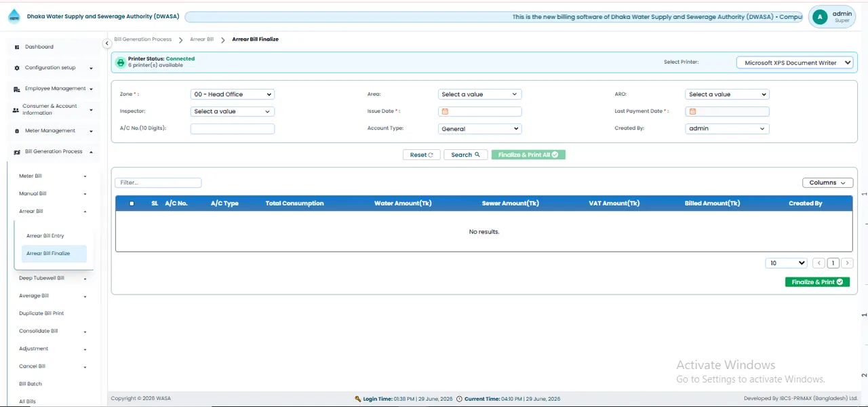Go to the next results page arrow
Image resolution: width=868 pixels, height=407 pixels.
pyautogui.click(x=847, y=263)
